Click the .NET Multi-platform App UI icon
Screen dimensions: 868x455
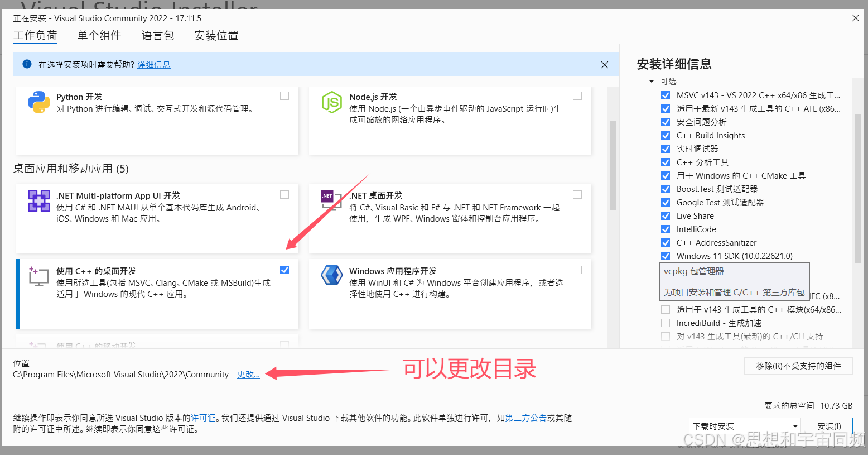39,201
